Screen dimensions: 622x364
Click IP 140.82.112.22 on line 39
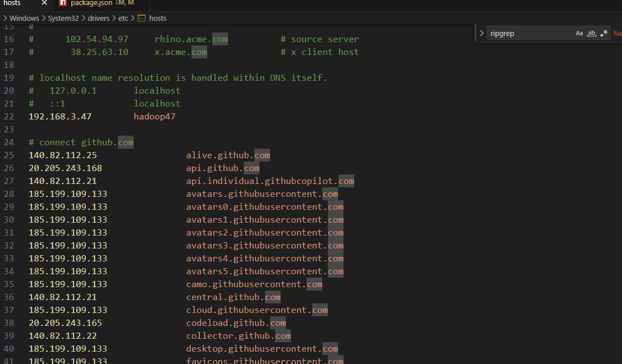(63, 335)
